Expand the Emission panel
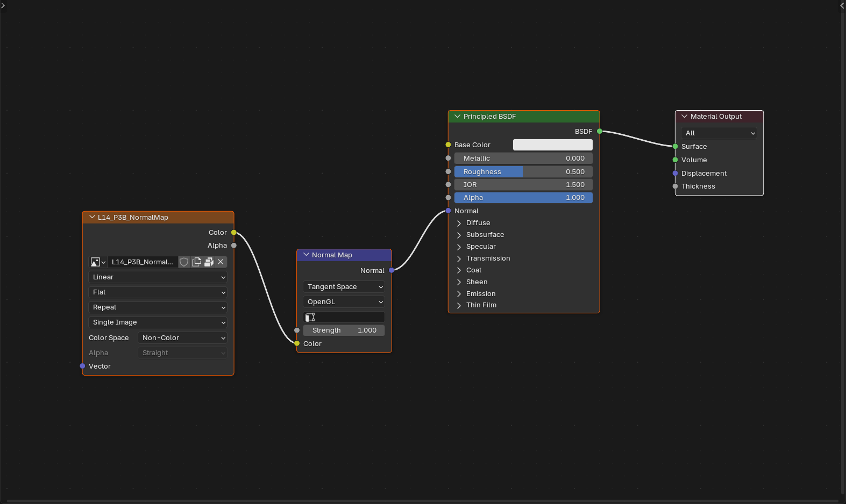This screenshot has width=846, height=504. click(x=459, y=294)
